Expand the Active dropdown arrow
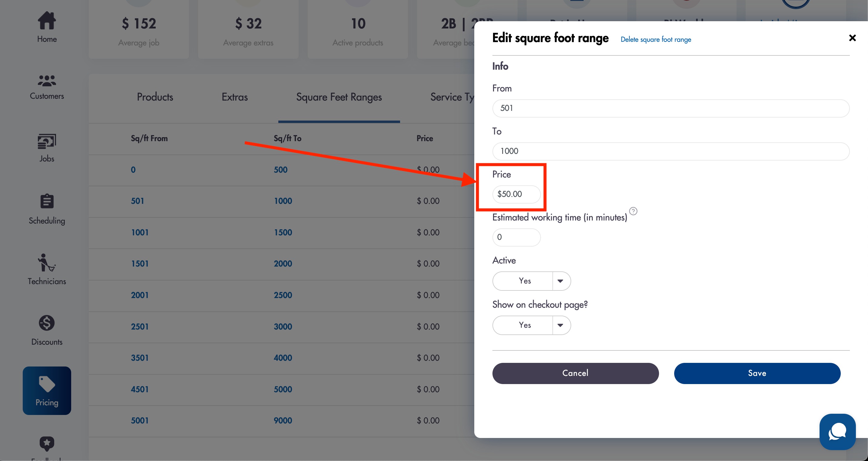Screen dimensions: 868x461 pos(561,281)
